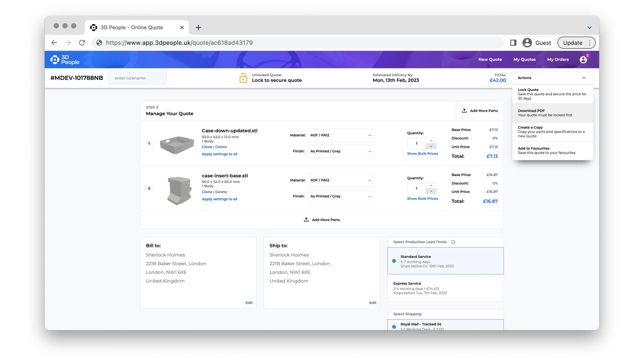Reload the browser page
Viewport: 644px width, 362px height.
click(82, 43)
